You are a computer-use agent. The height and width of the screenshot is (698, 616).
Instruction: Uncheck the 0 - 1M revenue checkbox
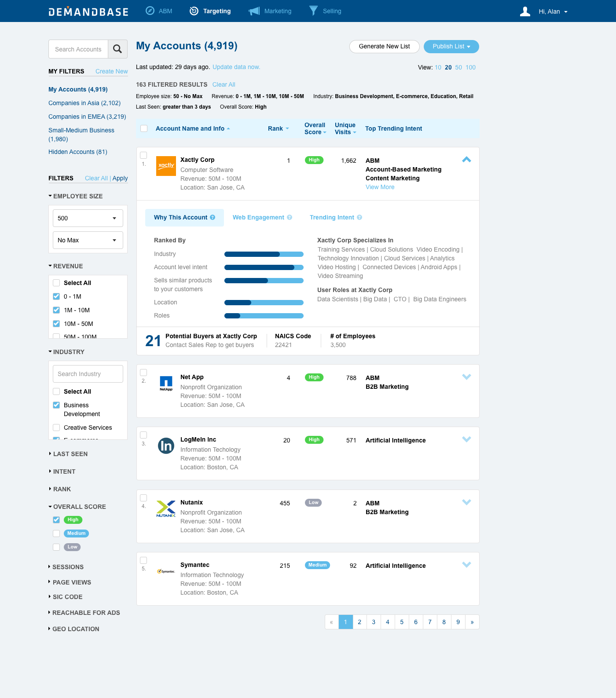[56, 296]
